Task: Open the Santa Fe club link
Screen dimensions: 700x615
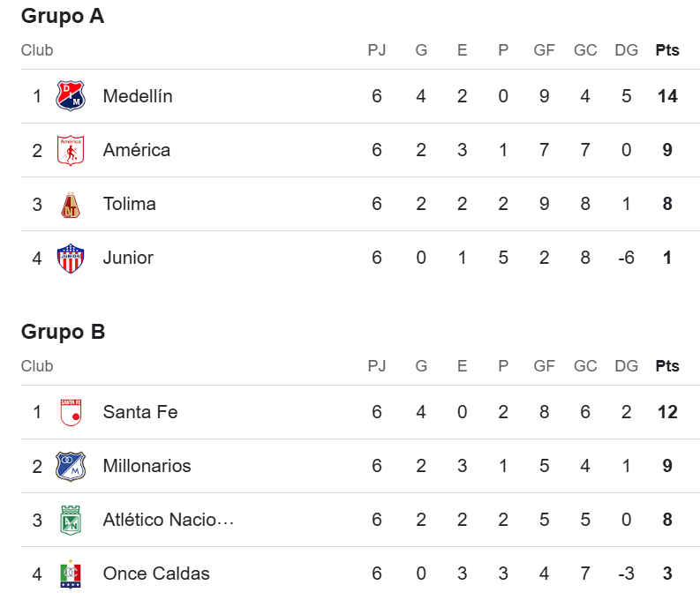Action: [140, 412]
